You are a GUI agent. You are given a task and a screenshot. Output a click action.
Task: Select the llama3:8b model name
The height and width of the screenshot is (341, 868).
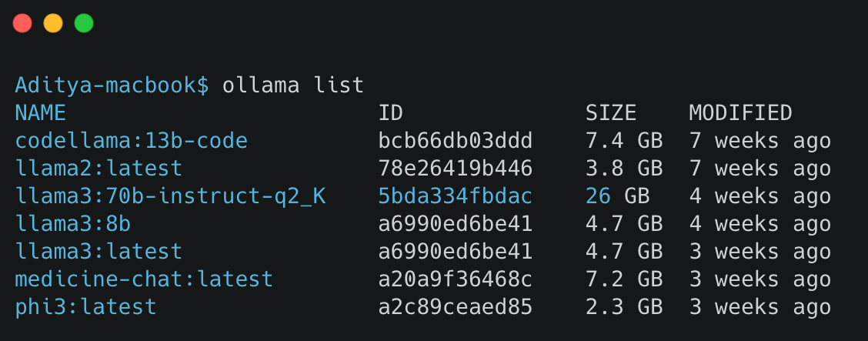[x=72, y=224]
